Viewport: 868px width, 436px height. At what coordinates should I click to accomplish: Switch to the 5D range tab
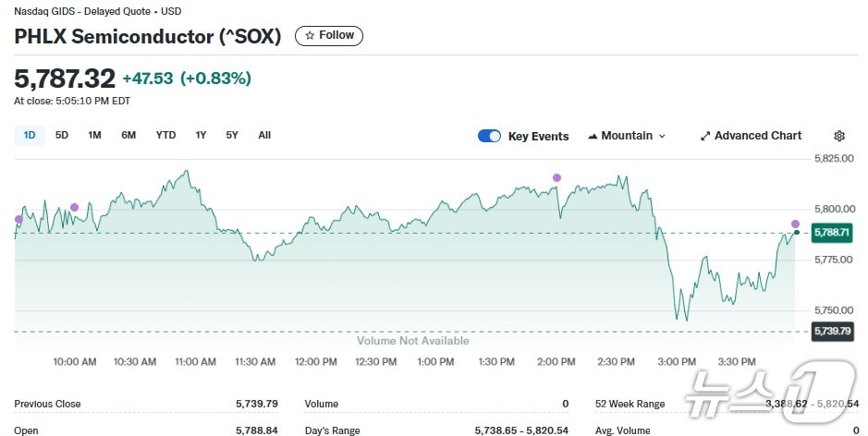pos(62,136)
